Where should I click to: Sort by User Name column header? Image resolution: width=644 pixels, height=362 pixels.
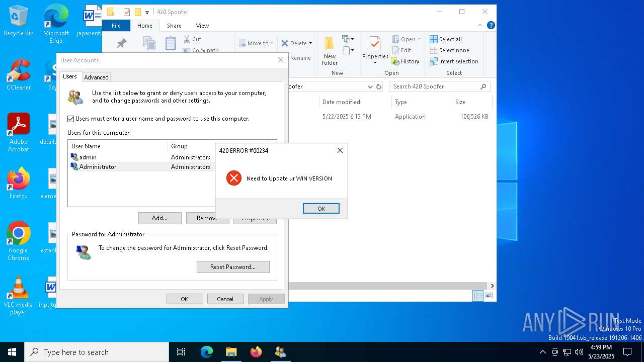118,146
